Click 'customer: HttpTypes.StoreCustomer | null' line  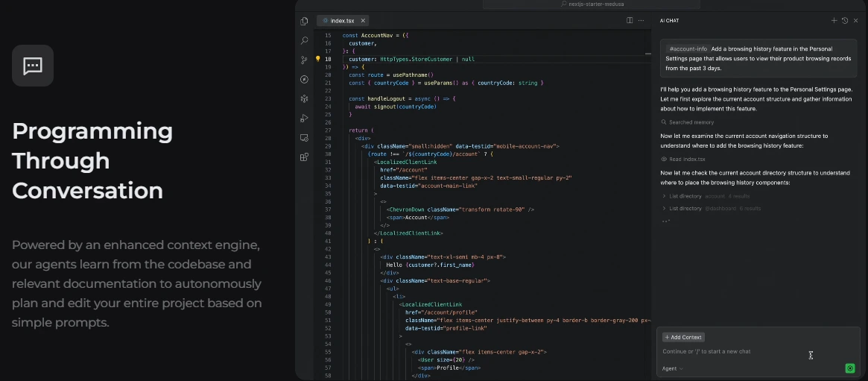click(x=411, y=59)
